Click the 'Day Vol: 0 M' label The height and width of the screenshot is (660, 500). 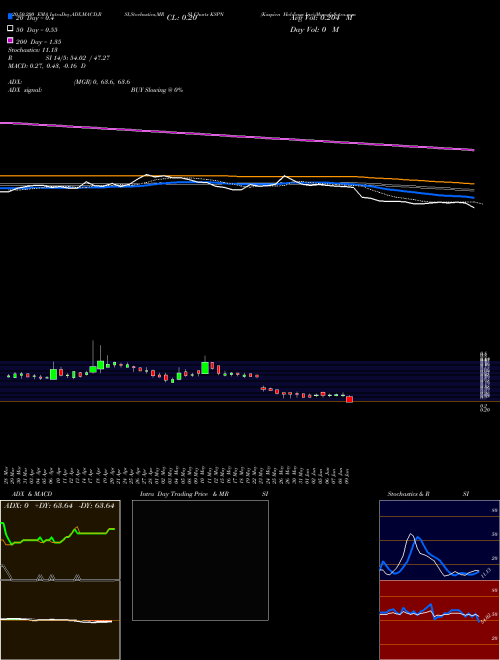point(314,29)
